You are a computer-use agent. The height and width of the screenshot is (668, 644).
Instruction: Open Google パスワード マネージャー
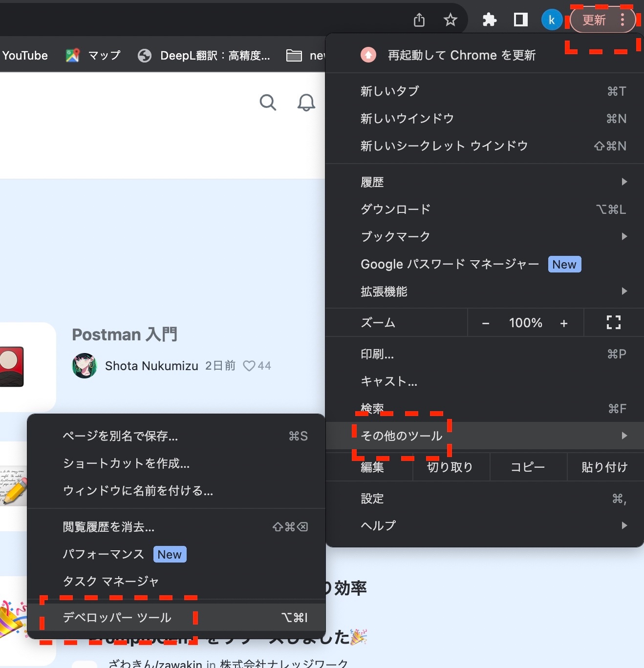(484, 264)
